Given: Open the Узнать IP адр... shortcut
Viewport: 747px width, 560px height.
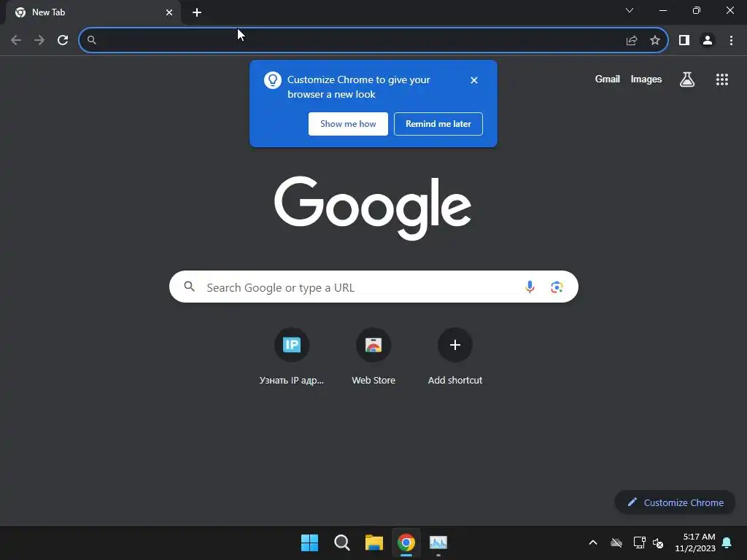Looking at the screenshot, I should [x=292, y=356].
